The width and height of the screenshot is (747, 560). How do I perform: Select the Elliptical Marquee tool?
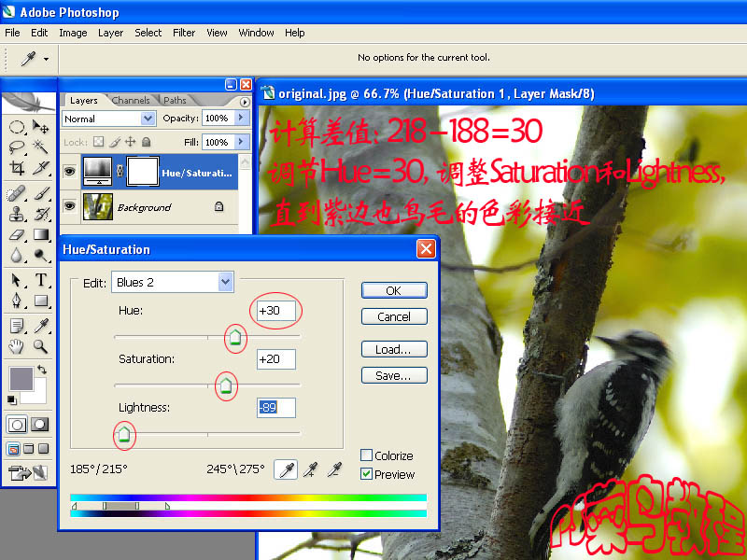17,127
